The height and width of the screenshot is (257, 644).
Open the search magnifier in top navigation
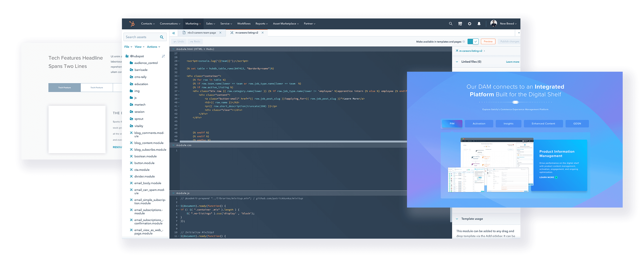click(451, 24)
